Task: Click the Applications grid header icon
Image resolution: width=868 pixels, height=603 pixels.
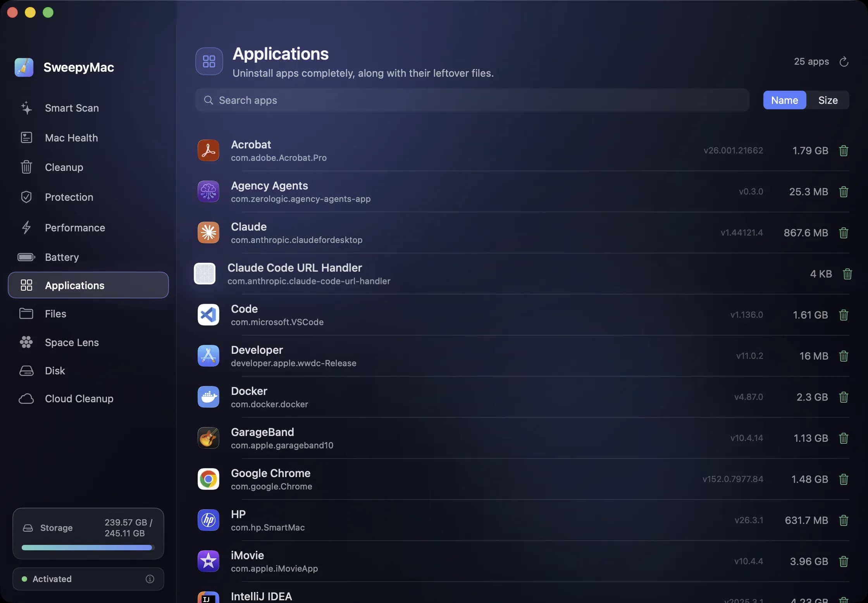Action: coord(209,61)
